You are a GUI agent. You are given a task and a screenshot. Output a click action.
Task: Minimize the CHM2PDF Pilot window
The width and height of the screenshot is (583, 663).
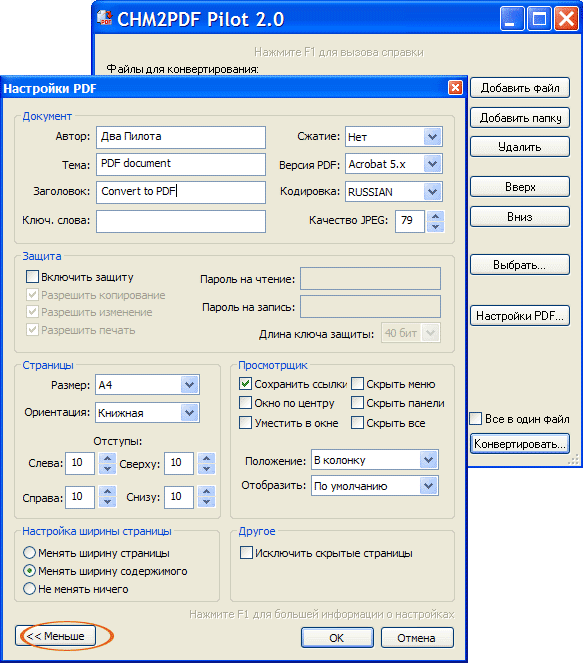[x=512, y=19]
